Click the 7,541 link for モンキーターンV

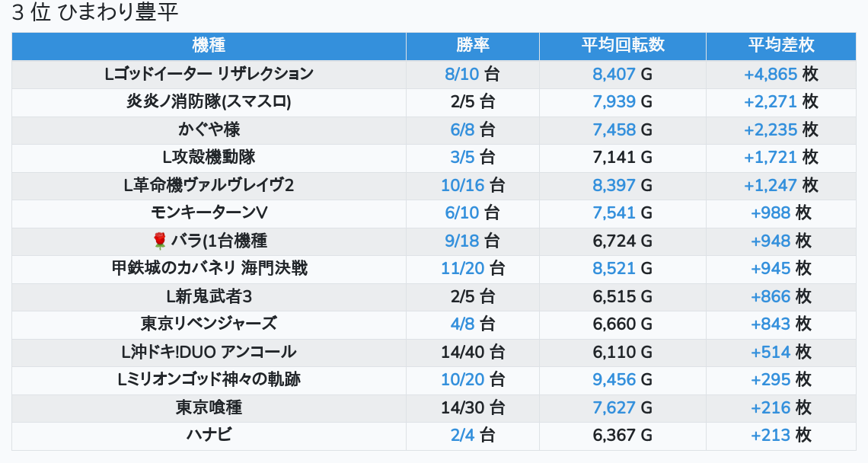coord(614,213)
